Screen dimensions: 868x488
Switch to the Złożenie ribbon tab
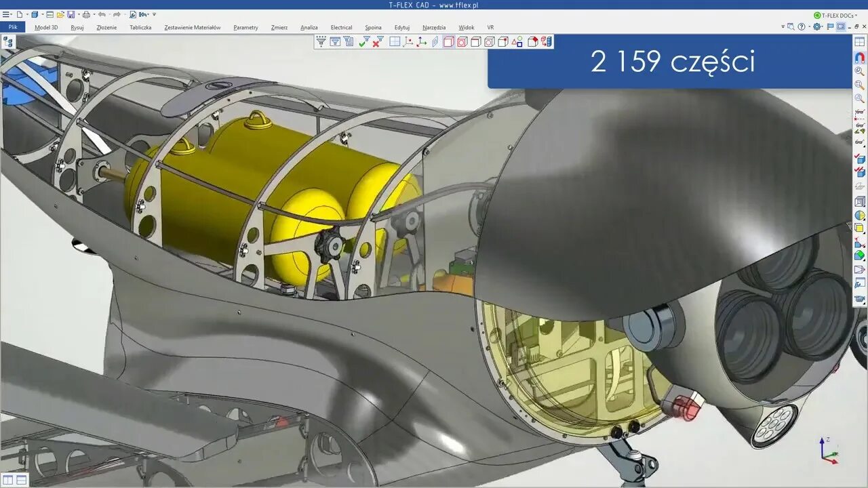point(106,28)
